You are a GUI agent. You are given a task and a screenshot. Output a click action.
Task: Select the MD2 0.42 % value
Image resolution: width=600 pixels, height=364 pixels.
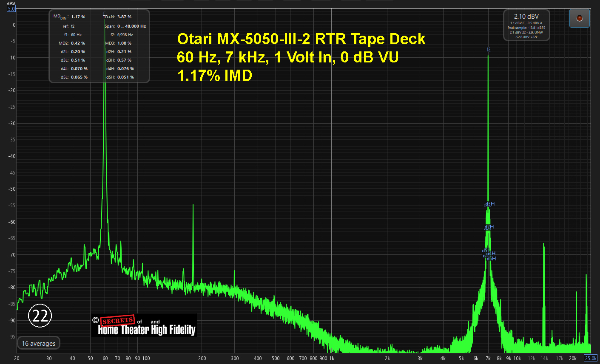[x=78, y=43]
